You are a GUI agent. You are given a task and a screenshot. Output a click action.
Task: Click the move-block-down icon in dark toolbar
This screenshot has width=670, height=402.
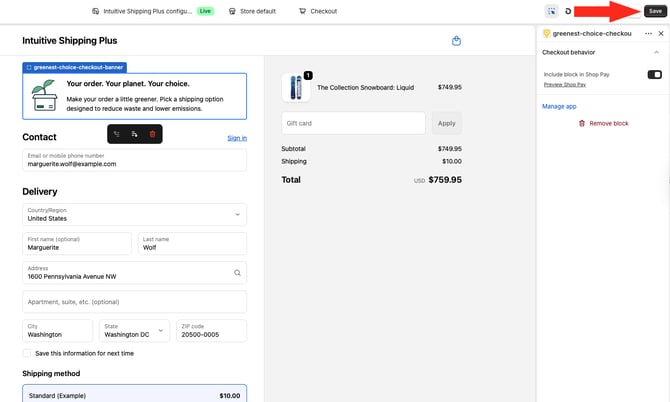click(134, 134)
